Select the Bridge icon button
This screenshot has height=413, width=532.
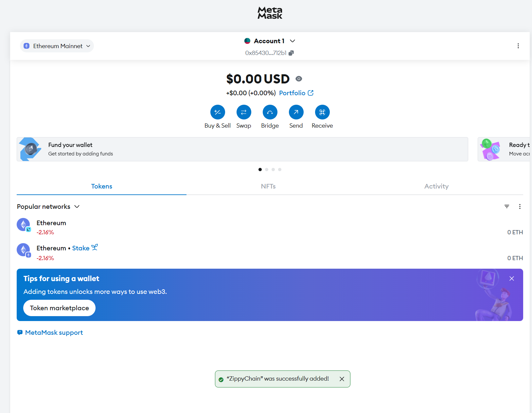pos(270,112)
